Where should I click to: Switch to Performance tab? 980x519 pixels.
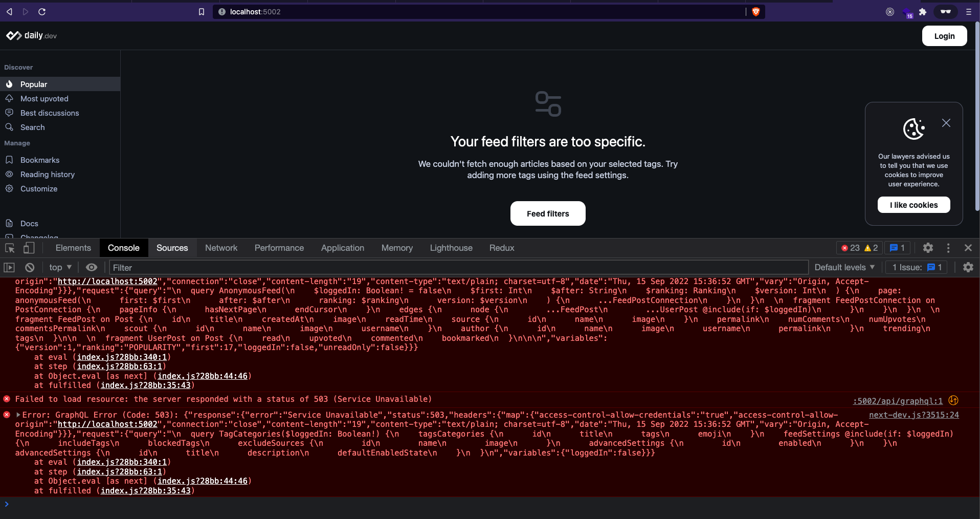[279, 248]
